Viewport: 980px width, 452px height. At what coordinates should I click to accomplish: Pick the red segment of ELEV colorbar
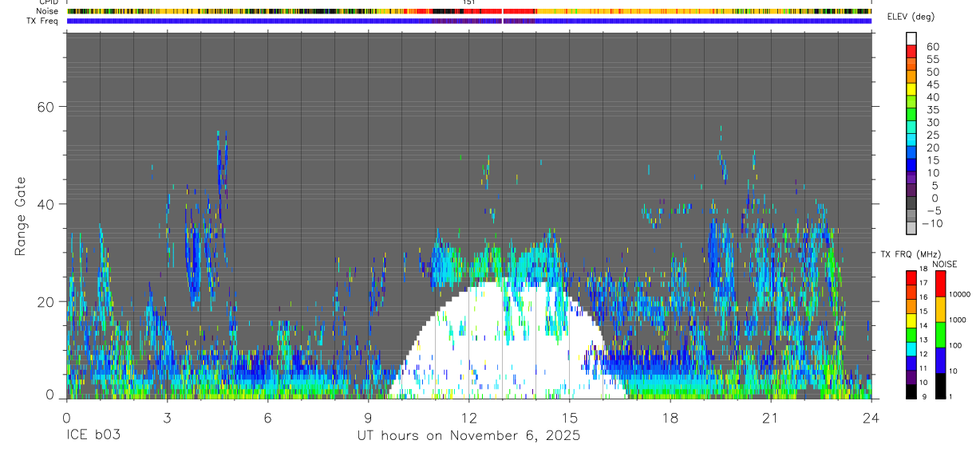coord(911,51)
